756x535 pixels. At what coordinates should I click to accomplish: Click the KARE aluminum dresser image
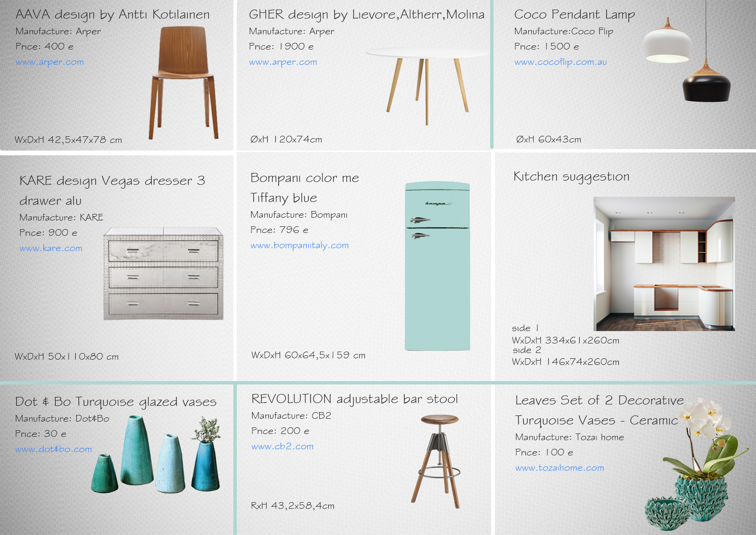point(163,273)
